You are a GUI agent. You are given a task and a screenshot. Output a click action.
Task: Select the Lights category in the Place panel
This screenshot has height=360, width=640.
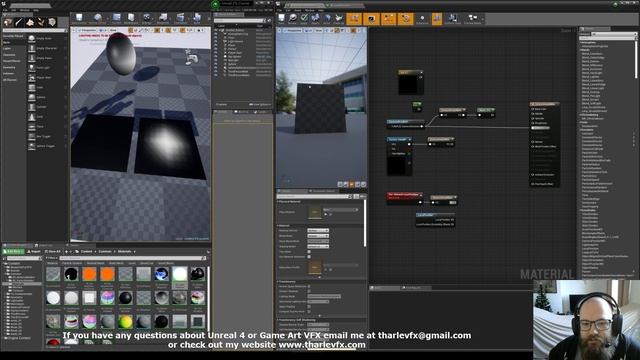click(7, 49)
